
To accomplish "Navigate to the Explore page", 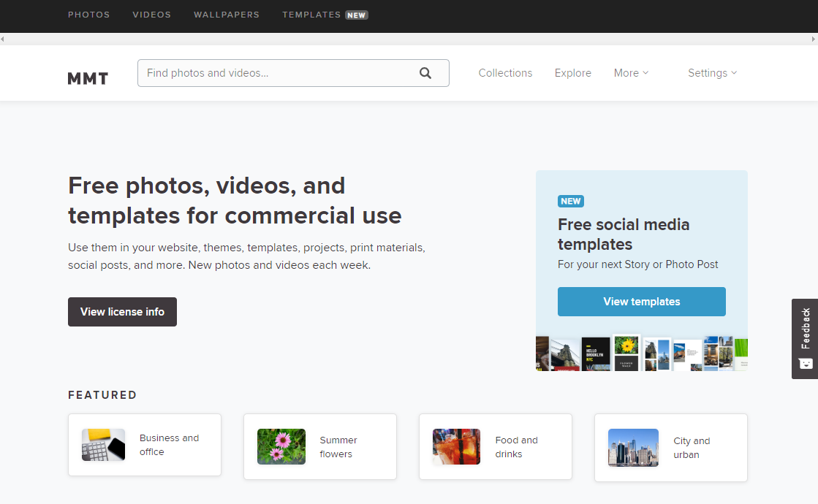I will click(573, 73).
